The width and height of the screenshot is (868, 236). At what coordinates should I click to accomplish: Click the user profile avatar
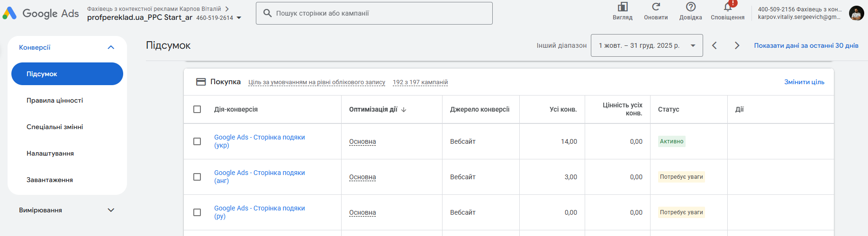856,13
